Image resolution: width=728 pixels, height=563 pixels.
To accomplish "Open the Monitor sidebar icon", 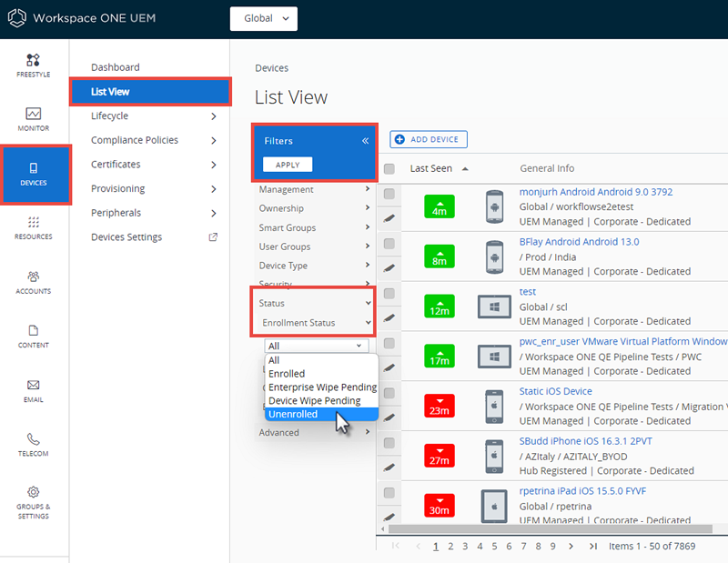I will click(33, 114).
